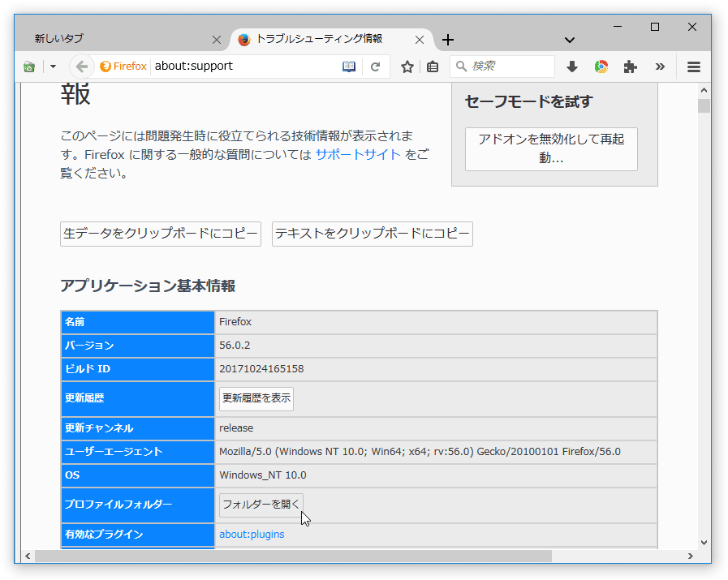Click the vertical scrollbar up arrow
Screen dimensions: 728x580
tap(704, 91)
